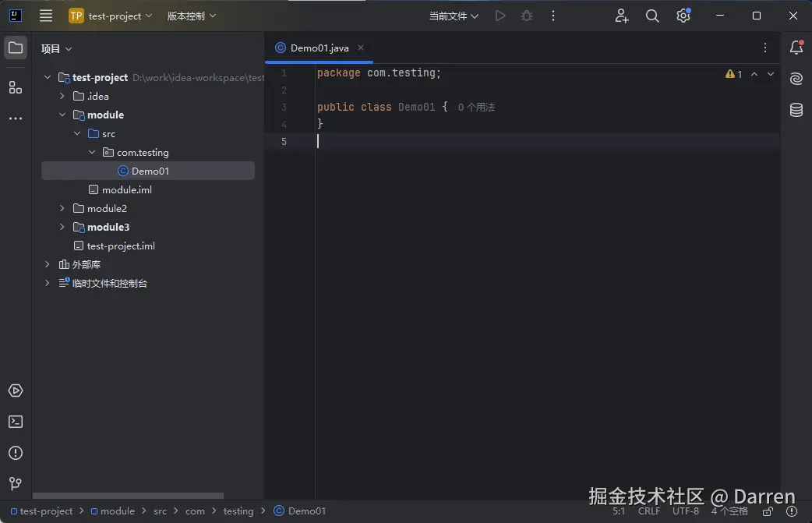Expand the module2 folder
This screenshot has height=523, width=812.
coord(62,208)
